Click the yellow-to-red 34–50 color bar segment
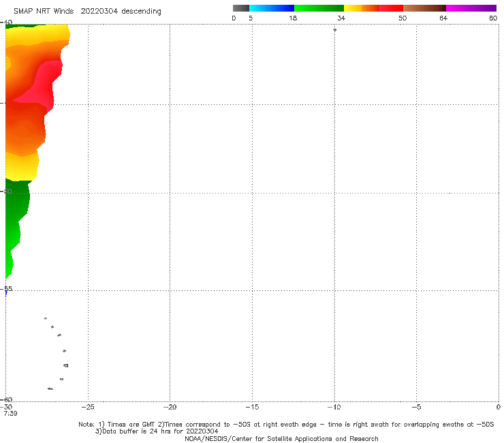Viewport: 504px width, 443px height. (373, 8)
